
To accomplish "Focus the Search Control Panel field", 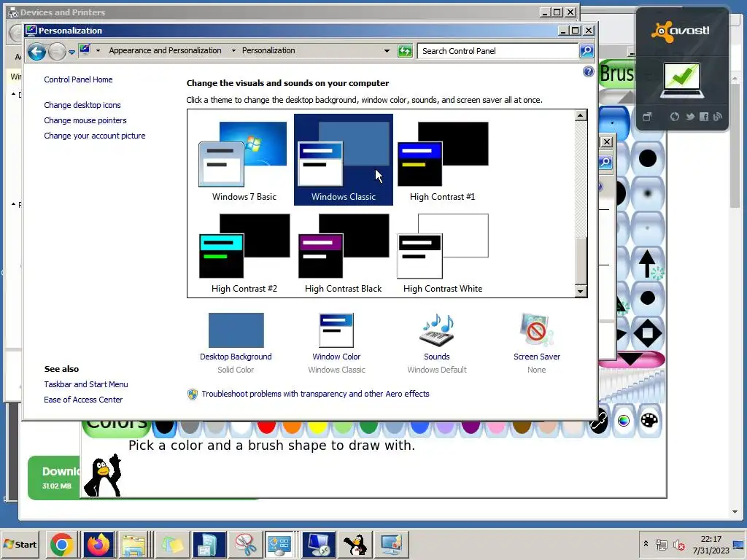I will [x=498, y=51].
